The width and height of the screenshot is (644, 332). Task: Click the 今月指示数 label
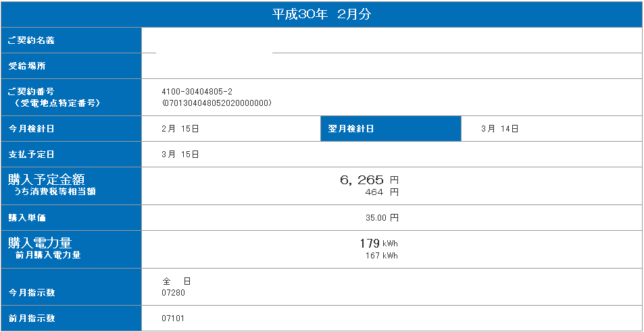(31, 293)
